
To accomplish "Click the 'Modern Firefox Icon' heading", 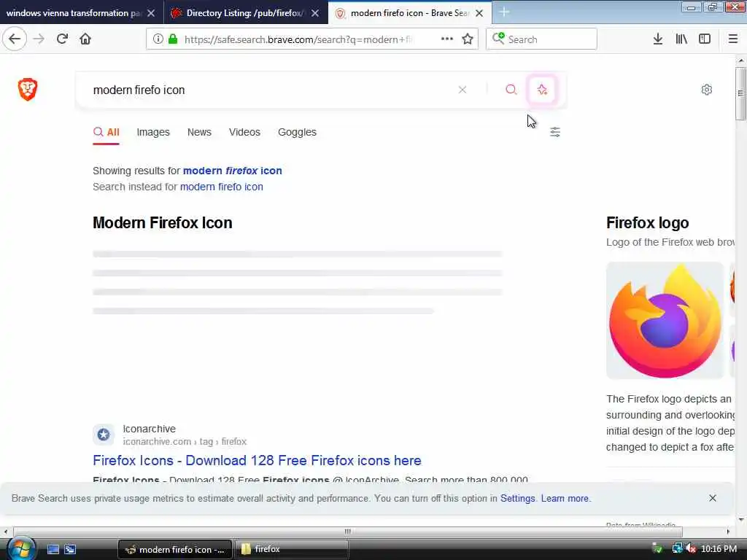I will [x=163, y=223].
